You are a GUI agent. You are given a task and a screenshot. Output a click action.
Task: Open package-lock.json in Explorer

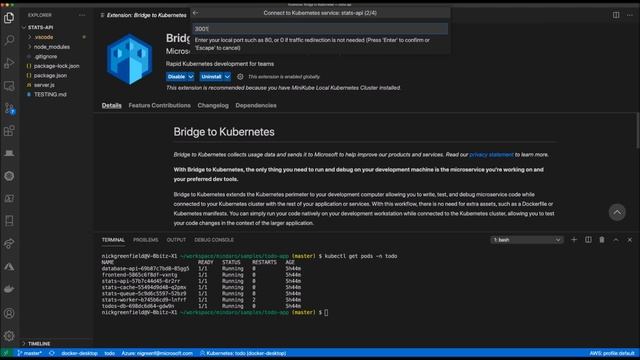[56, 66]
